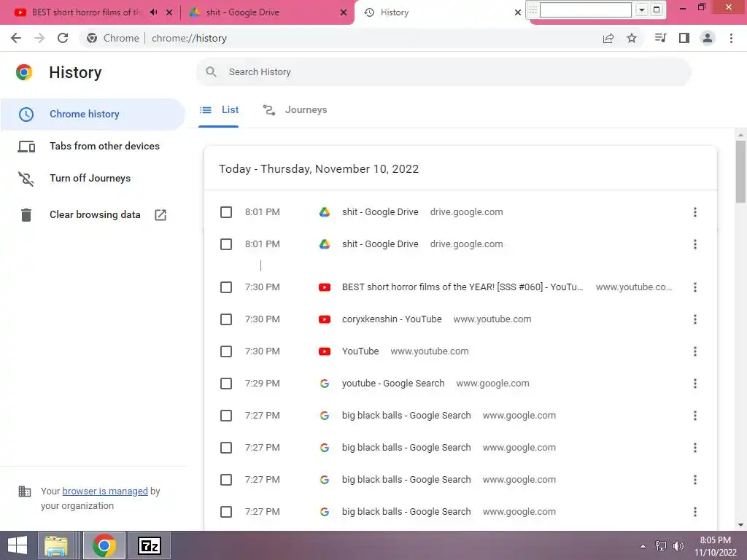The width and height of the screenshot is (747, 560).
Task: Click the trash icon for Clear browsing data
Action: pos(26,215)
